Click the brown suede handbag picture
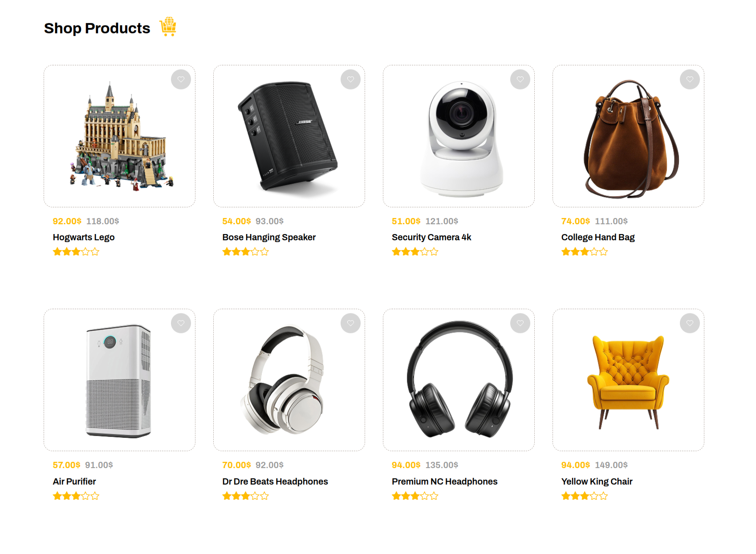 tap(630, 139)
